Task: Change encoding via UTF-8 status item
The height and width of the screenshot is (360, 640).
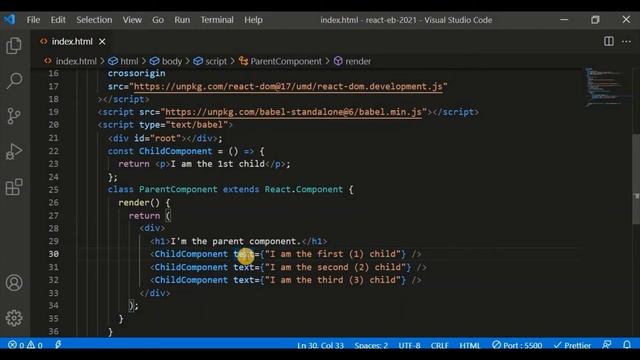Action: click(409, 345)
